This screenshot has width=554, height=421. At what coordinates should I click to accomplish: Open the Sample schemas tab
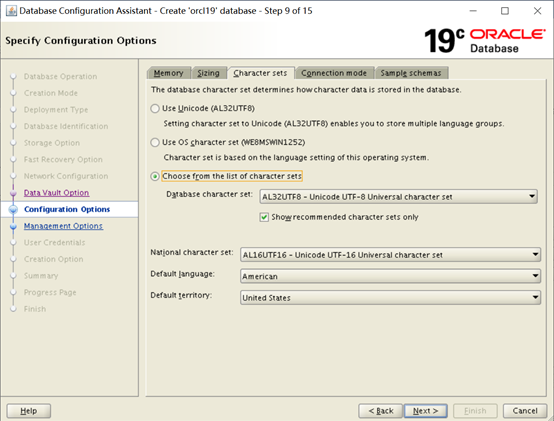click(x=411, y=73)
